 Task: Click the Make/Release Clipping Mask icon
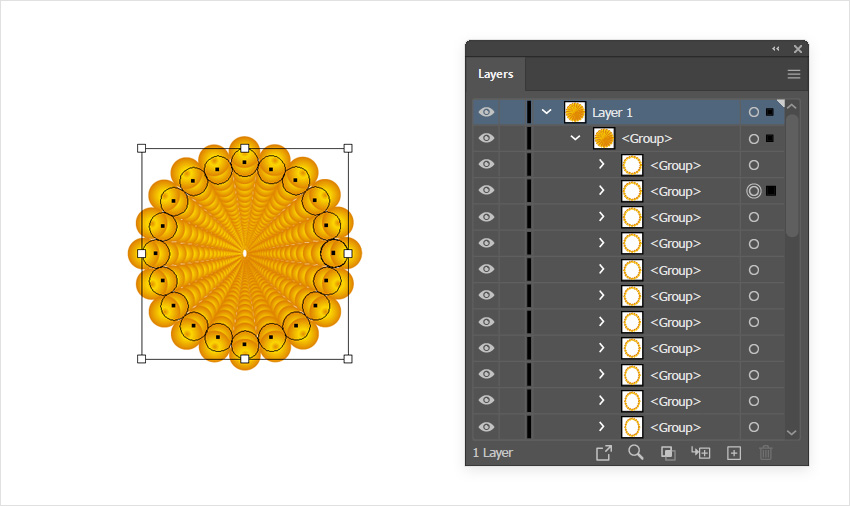[668, 453]
